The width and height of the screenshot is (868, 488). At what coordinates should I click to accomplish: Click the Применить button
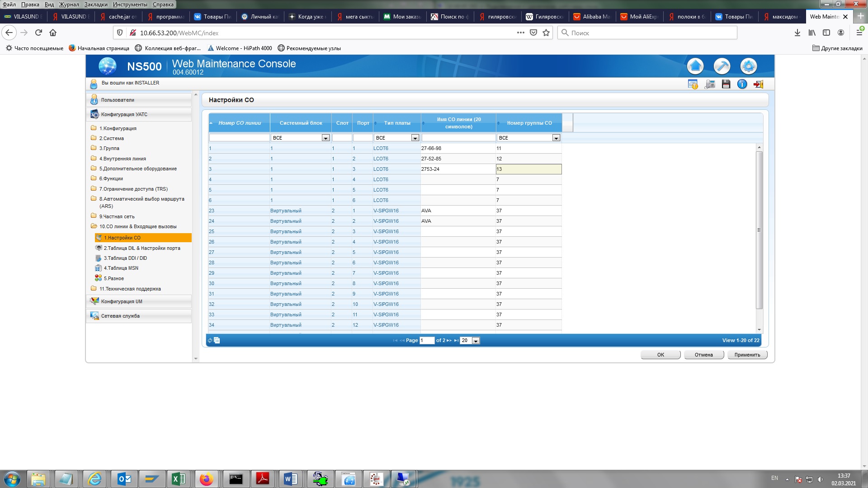point(747,355)
